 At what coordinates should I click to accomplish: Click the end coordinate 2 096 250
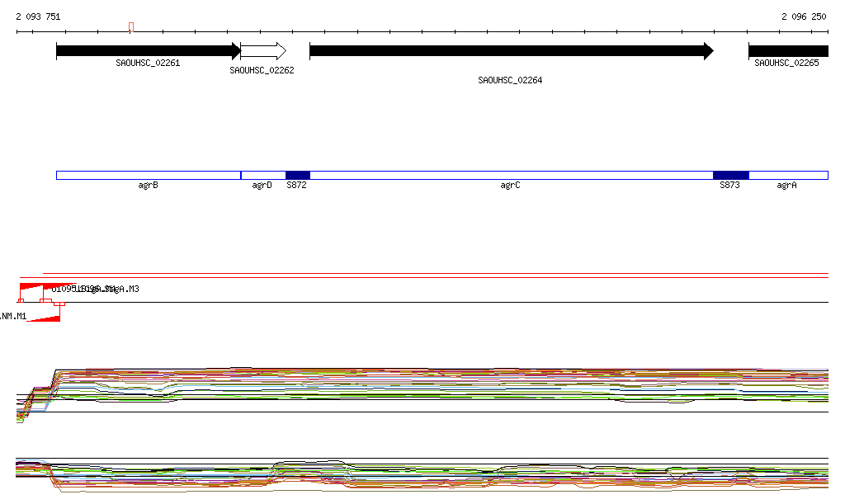804,16
